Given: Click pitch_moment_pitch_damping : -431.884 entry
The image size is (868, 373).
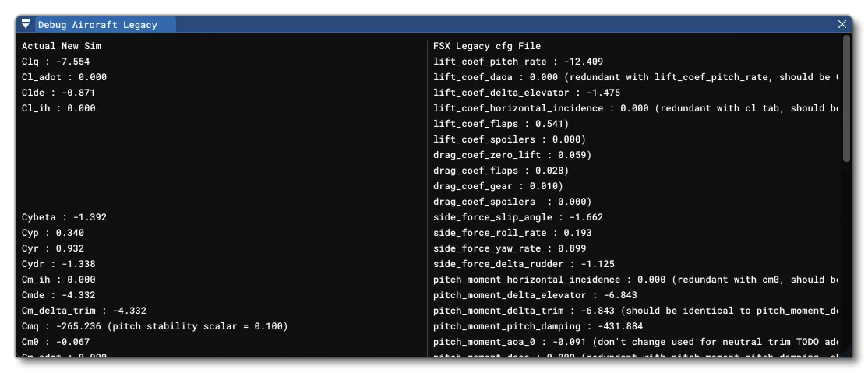Looking at the screenshot, I should click(538, 326).
